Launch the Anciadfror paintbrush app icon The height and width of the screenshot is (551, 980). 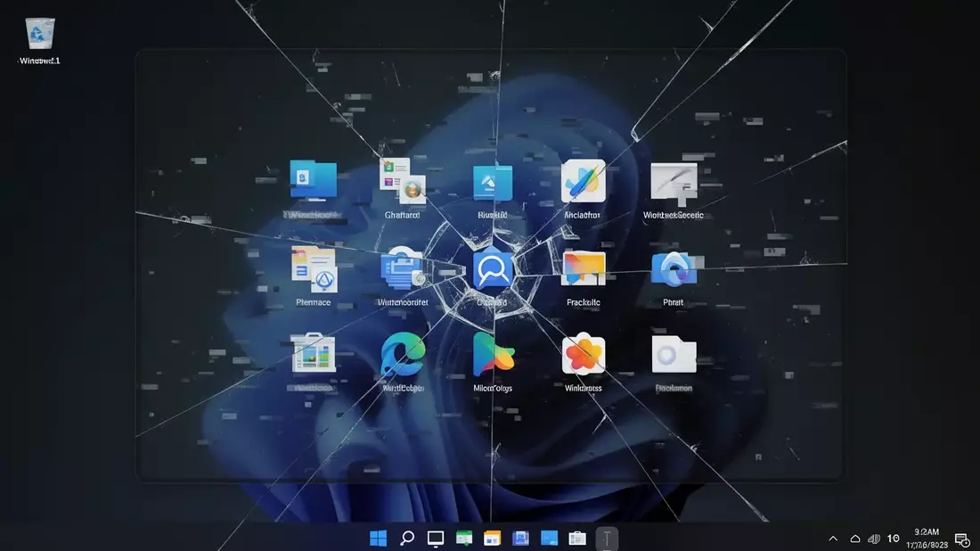[x=584, y=181]
